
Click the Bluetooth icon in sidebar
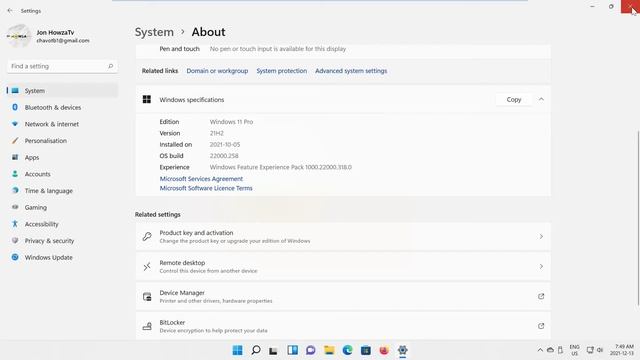pos(15,107)
